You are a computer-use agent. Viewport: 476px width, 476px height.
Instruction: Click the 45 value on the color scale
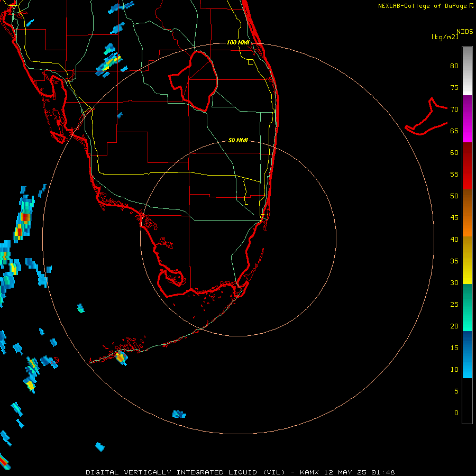tap(454, 218)
